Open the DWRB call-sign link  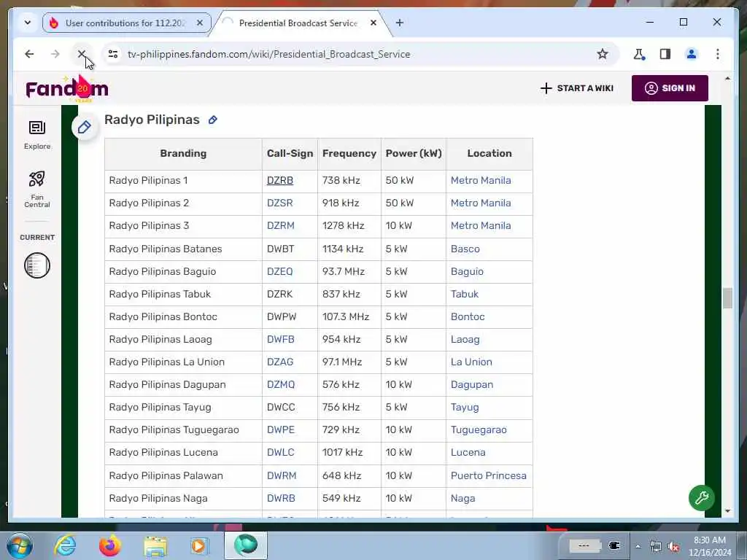pos(281,499)
